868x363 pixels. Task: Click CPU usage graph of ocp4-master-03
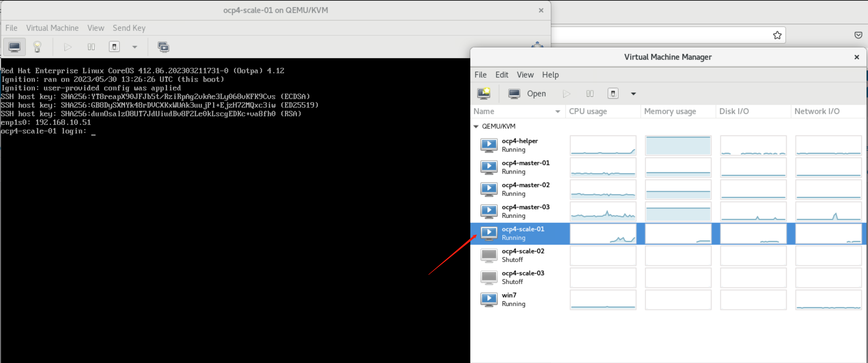pos(603,211)
